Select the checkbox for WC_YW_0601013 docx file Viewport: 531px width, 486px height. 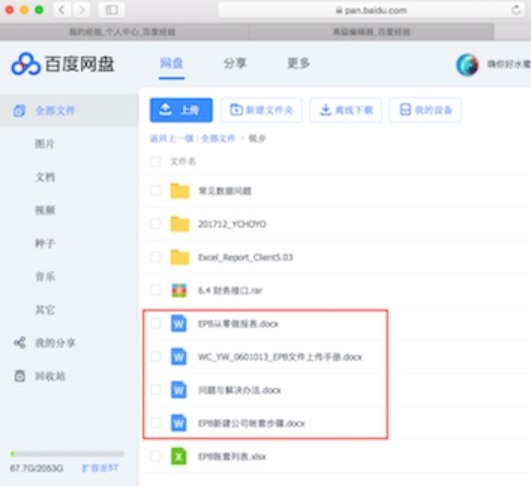click(x=155, y=356)
